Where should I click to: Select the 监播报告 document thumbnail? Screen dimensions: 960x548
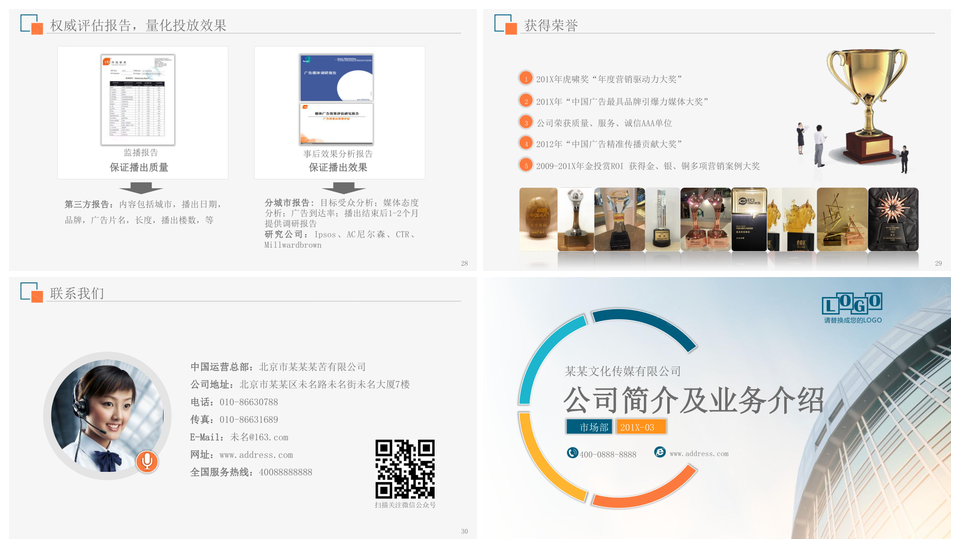(138, 100)
